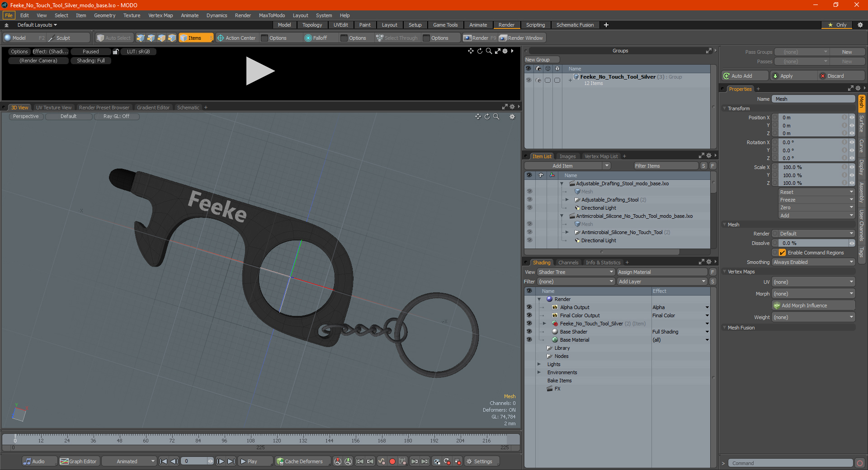
Task: Click the 3D viewport rotate icon
Action: (x=487, y=117)
